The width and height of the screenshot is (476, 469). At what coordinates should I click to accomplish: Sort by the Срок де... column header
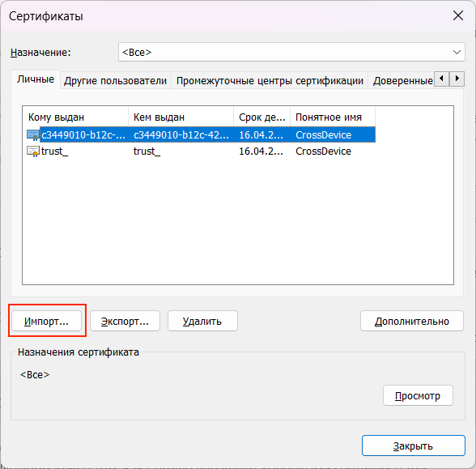click(x=262, y=117)
